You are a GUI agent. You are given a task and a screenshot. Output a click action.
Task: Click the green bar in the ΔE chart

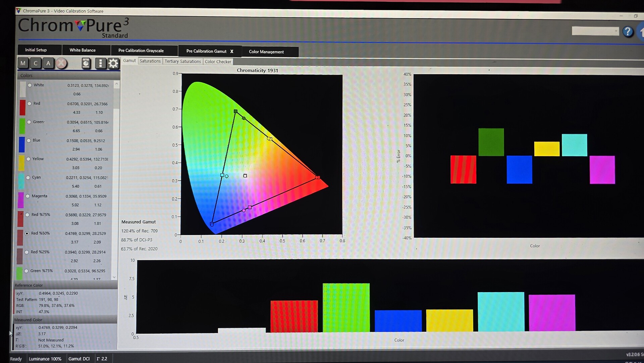(346, 308)
